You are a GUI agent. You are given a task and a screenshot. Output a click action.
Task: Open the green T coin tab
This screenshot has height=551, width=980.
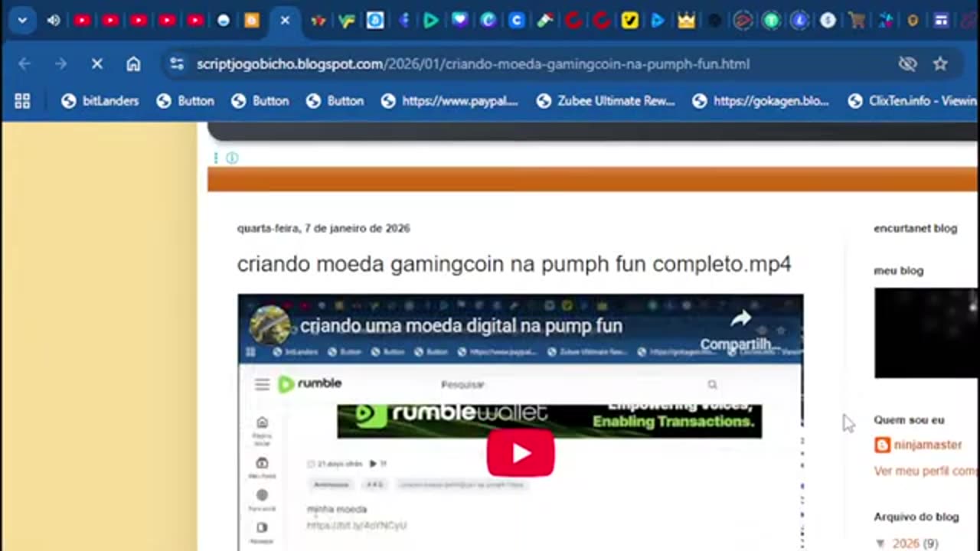tap(771, 21)
